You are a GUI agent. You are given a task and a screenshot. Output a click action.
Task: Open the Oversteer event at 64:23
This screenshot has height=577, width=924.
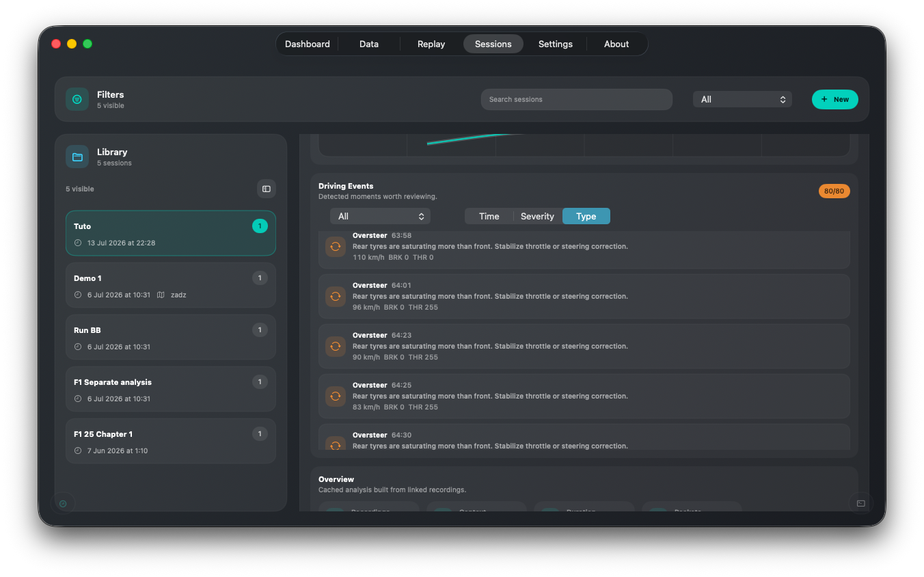click(584, 346)
